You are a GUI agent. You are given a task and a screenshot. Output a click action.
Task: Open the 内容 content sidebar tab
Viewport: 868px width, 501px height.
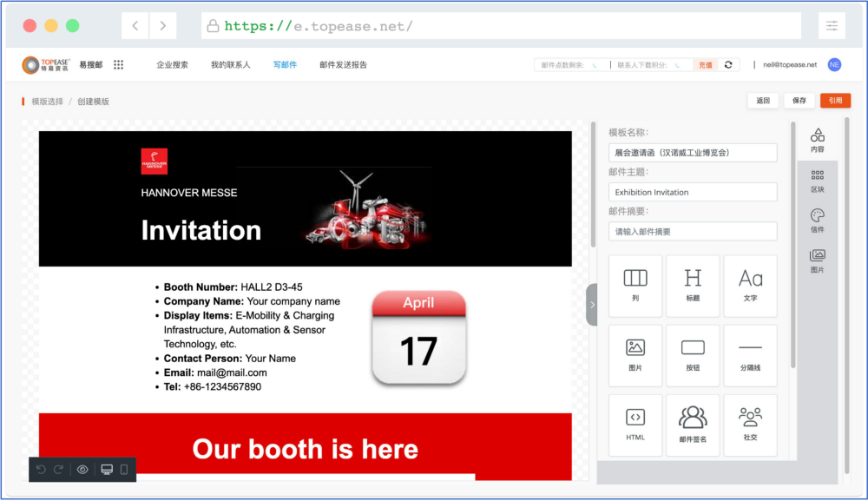(x=817, y=141)
